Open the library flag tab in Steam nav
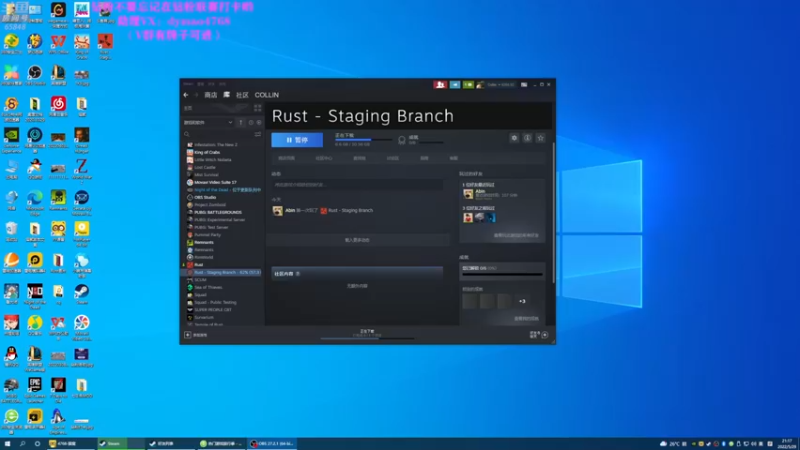This screenshot has height=450, width=800. 227,95
